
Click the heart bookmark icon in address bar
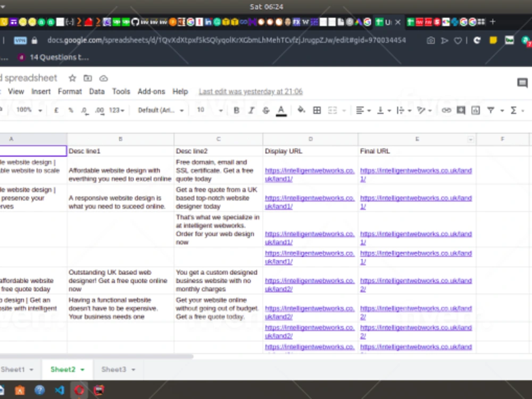coord(458,41)
